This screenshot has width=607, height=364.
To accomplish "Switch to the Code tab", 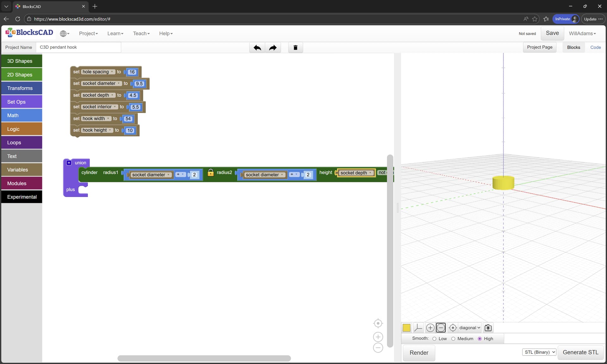I will (595, 47).
